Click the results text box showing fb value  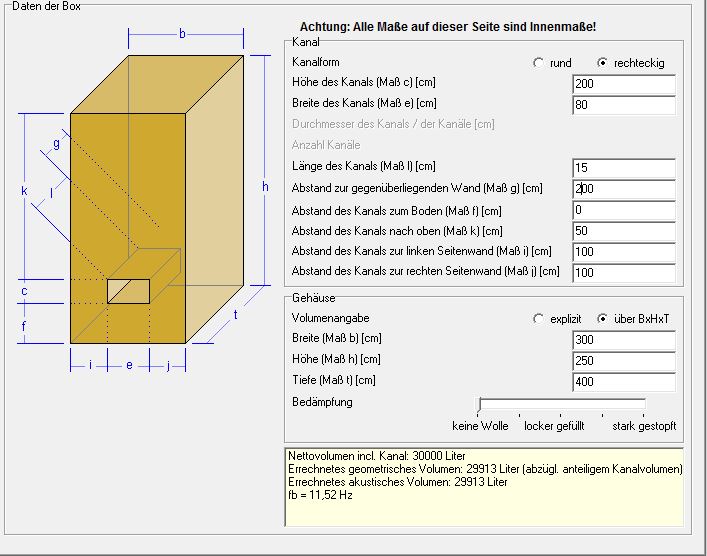pos(484,486)
